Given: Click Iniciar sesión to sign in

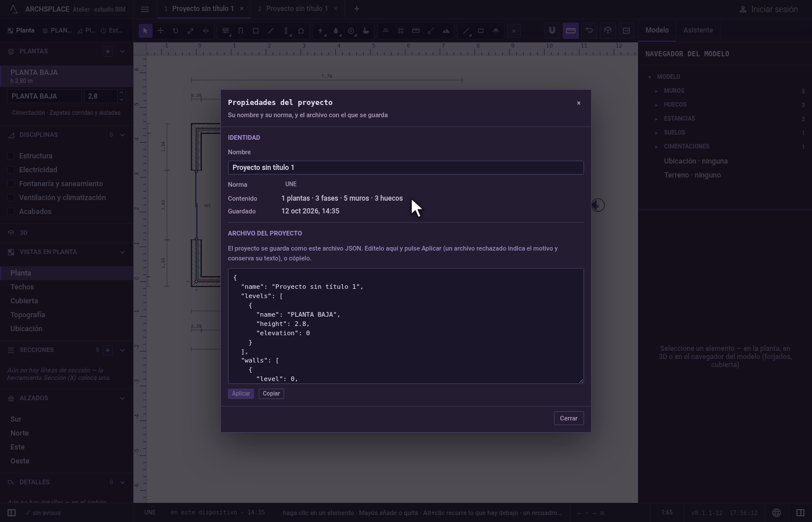Looking at the screenshot, I should point(768,9).
